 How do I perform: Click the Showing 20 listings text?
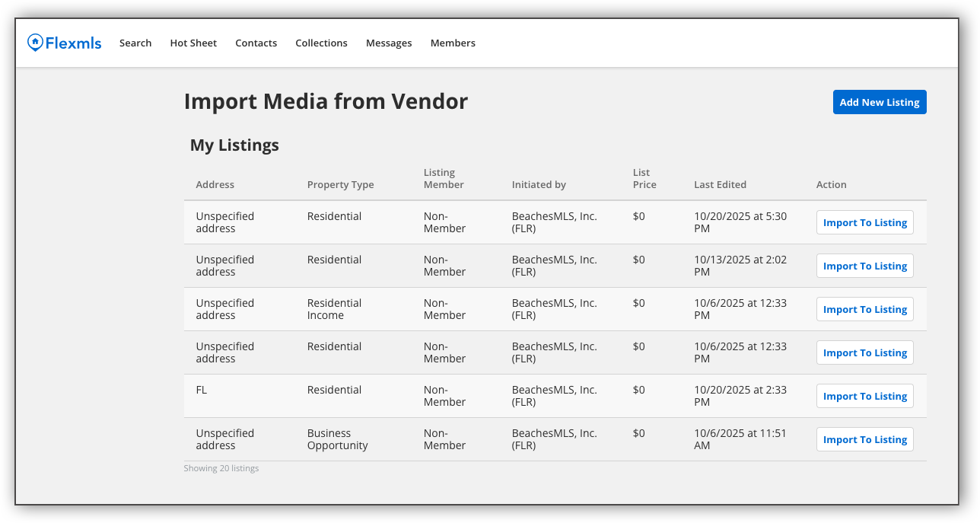221,467
